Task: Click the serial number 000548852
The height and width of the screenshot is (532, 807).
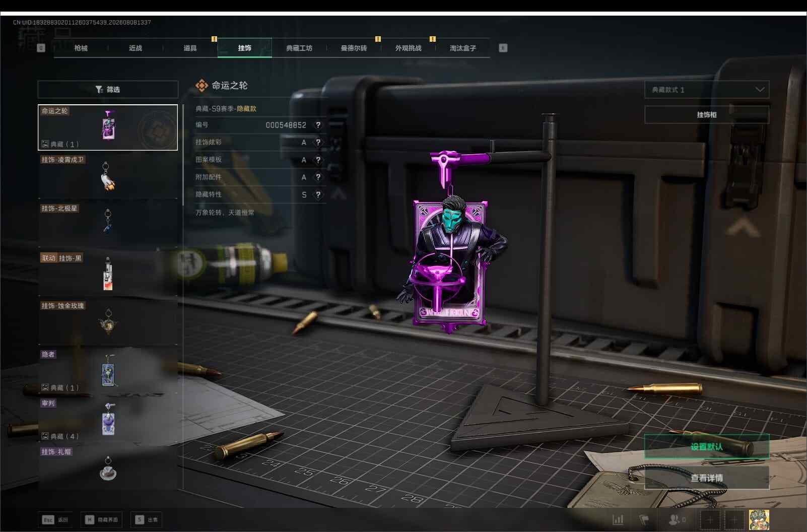Action: click(x=286, y=125)
